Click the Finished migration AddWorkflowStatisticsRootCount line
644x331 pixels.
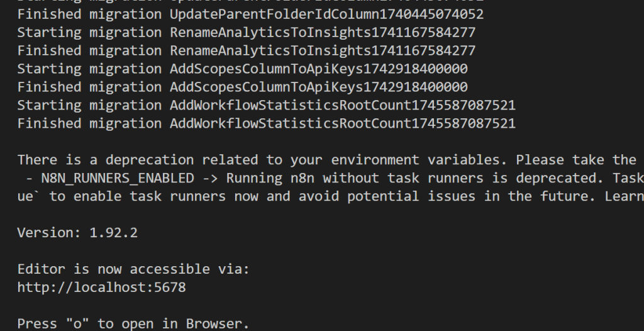pos(267,123)
